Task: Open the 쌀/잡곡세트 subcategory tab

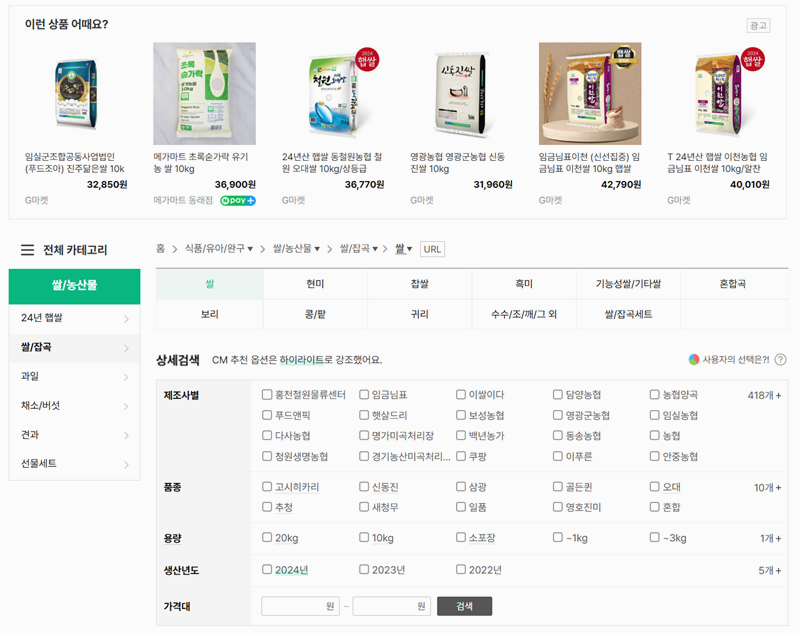Action: point(628,314)
